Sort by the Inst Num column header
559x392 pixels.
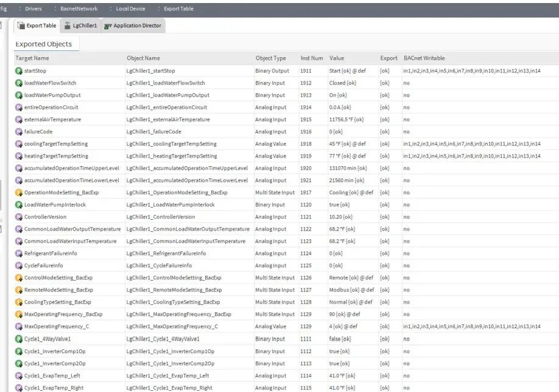[x=311, y=58]
